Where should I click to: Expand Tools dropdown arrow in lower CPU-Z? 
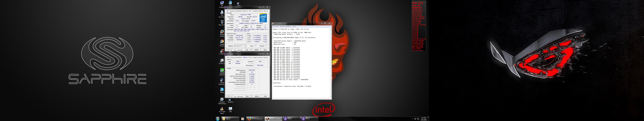(x=251, y=96)
